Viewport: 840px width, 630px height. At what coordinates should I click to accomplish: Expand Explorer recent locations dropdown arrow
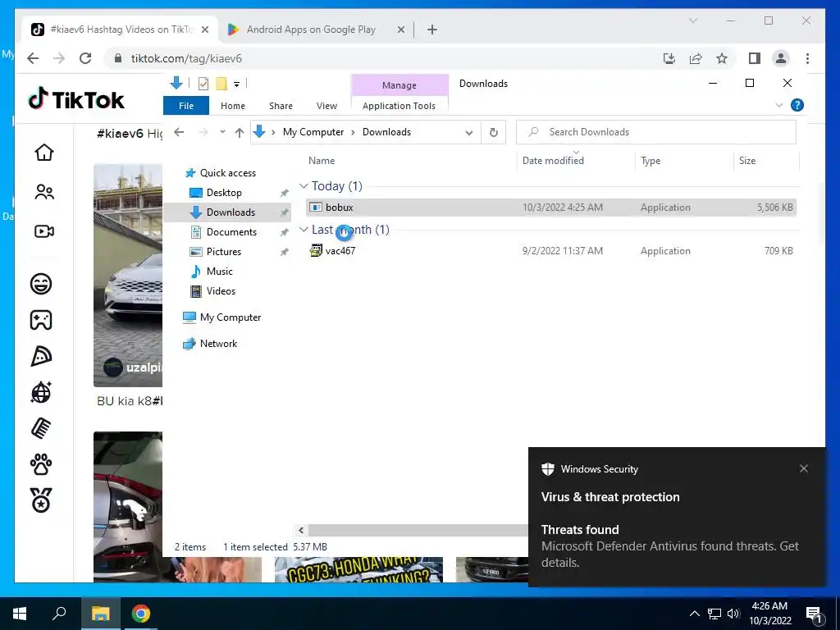[222, 132]
